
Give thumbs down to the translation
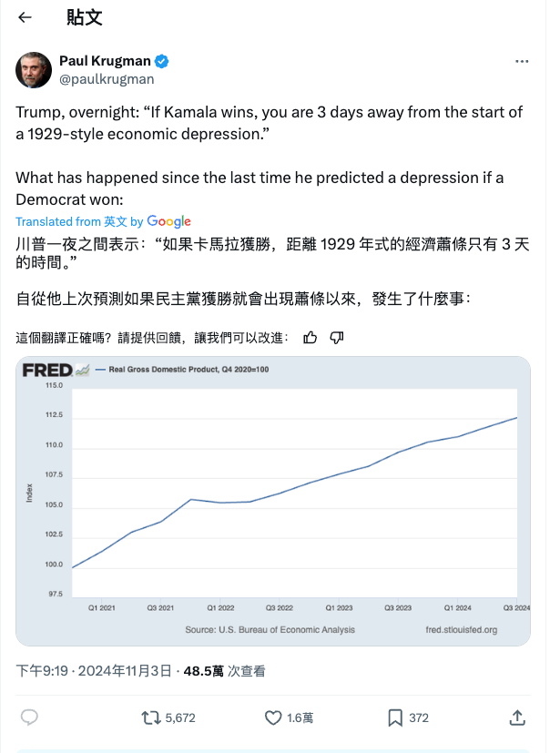click(x=337, y=338)
